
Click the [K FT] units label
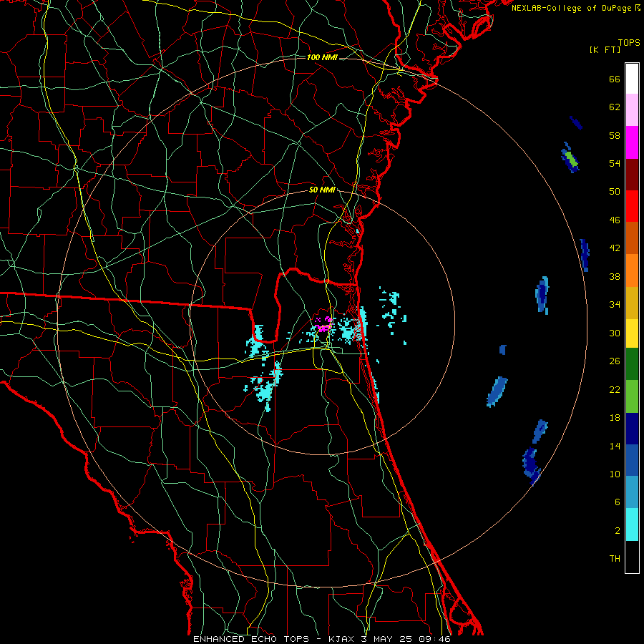coord(605,49)
